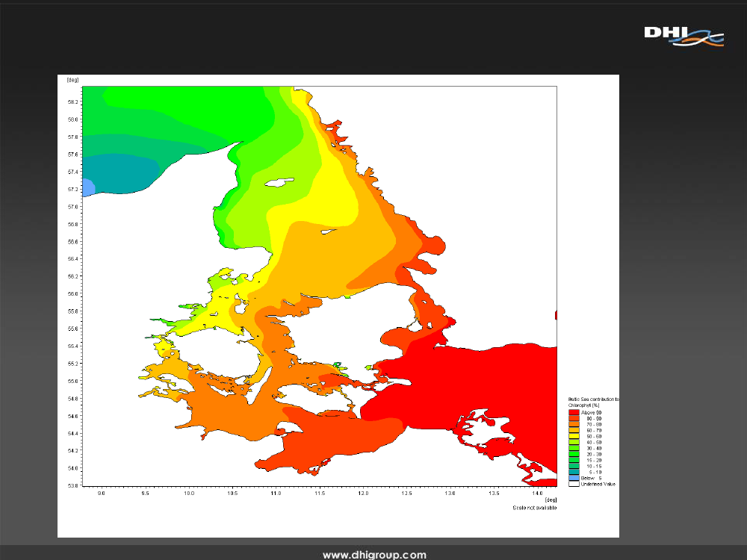The height and width of the screenshot is (560, 747).
Task: Click the 'Undefined Value' white legend swatch
Action: point(574,484)
